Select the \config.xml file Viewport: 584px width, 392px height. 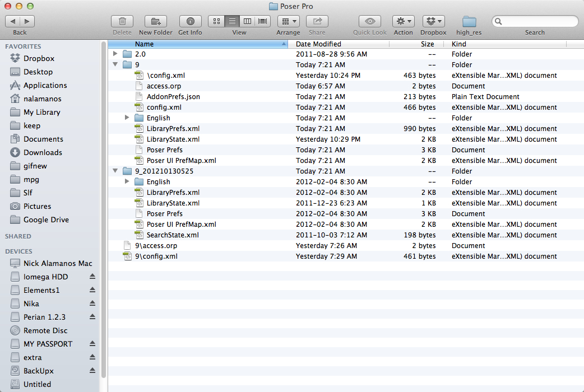click(x=166, y=75)
